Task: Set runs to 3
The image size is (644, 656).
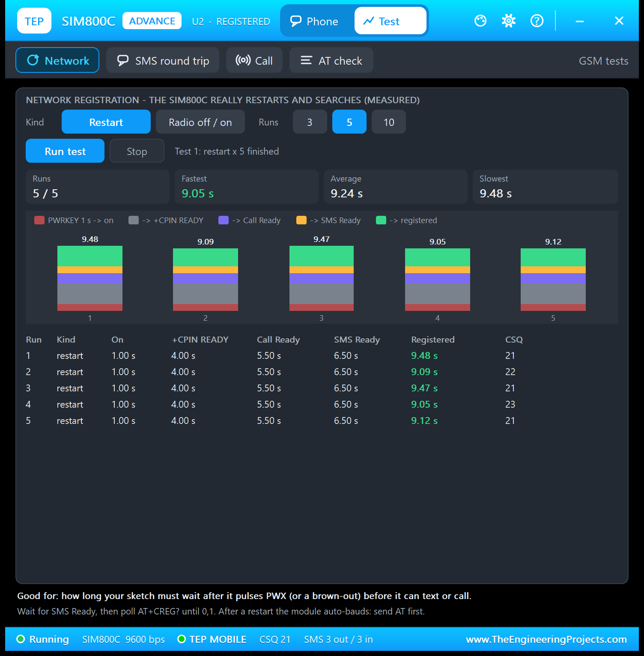Action: click(x=310, y=122)
